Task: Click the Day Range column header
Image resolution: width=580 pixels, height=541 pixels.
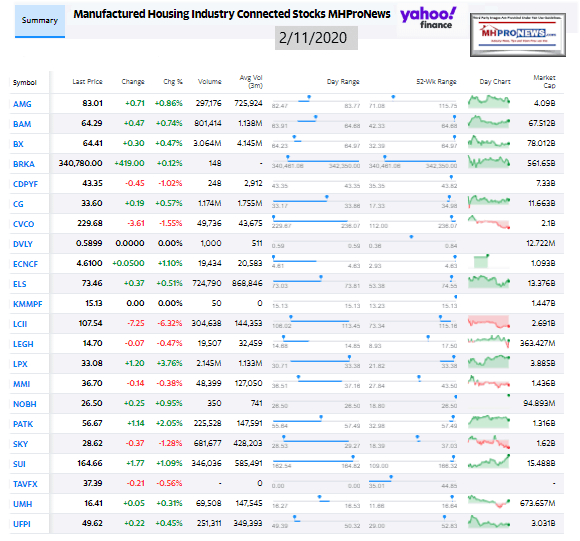Action: (x=343, y=82)
